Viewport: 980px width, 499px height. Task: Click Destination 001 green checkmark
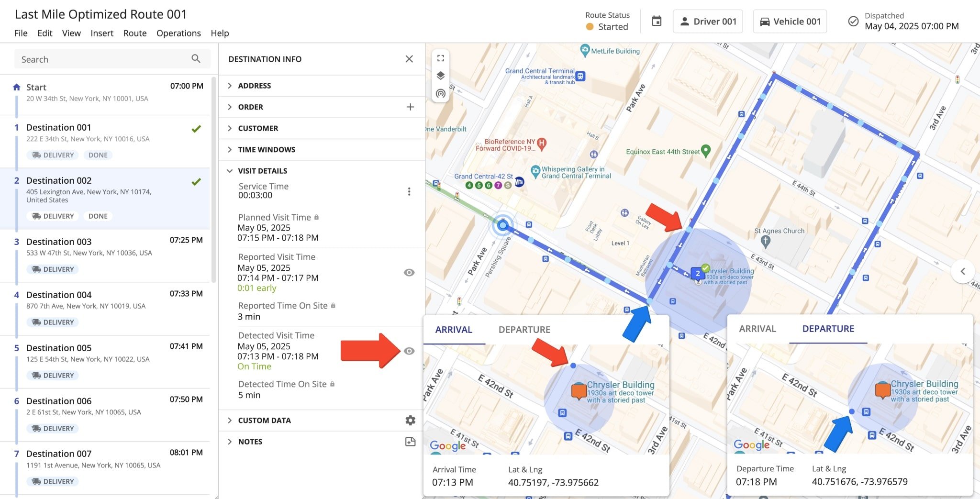pyautogui.click(x=196, y=129)
